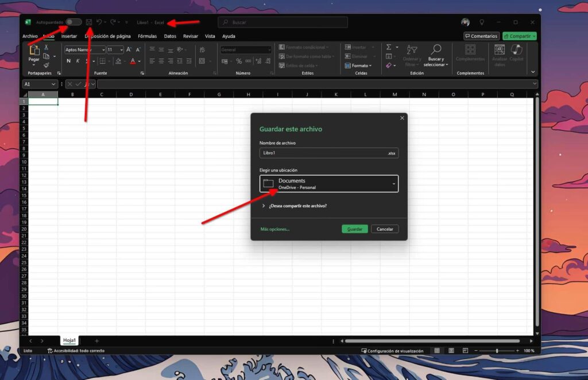Viewport: 588px width, 380px height.
Task: Click the Save floppy disk icon
Action: 89,22
